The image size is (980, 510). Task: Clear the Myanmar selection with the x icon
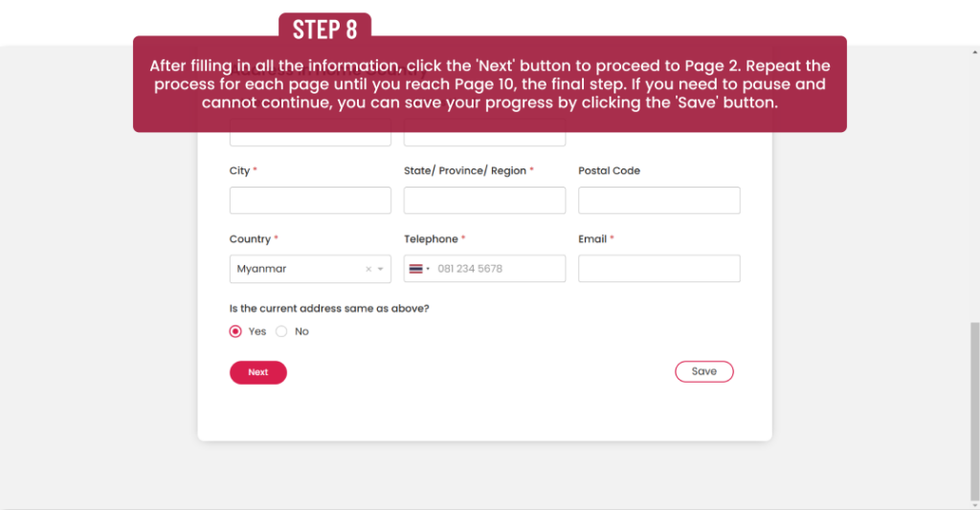(x=368, y=270)
